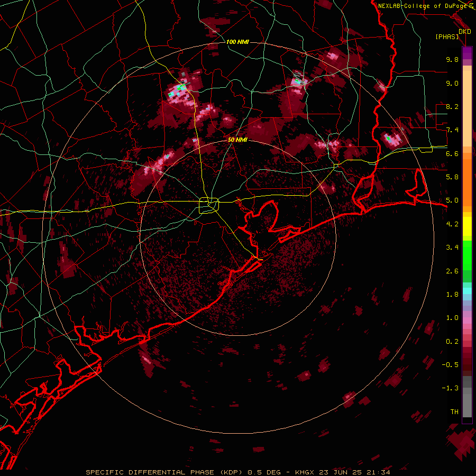Click the 5.8 legend value
Viewport: 476px width, 476px height.
(452, 177)
